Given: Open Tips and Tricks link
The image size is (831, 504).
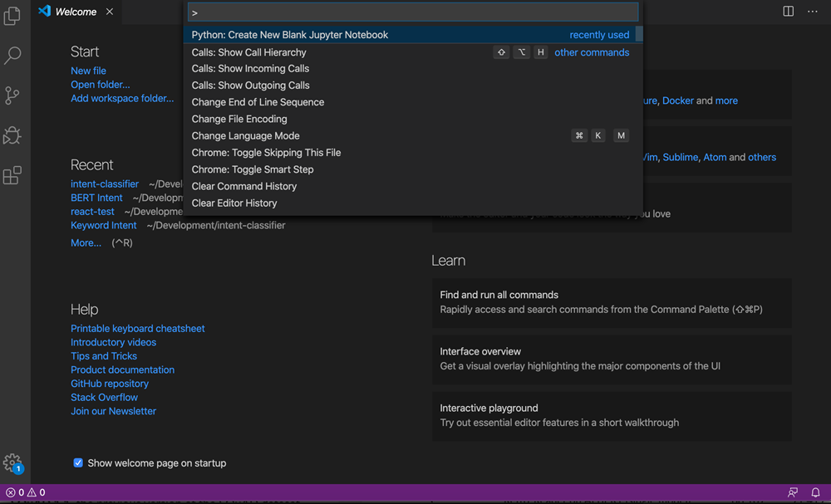Looking at the screenshot, I should coord(104,355).
